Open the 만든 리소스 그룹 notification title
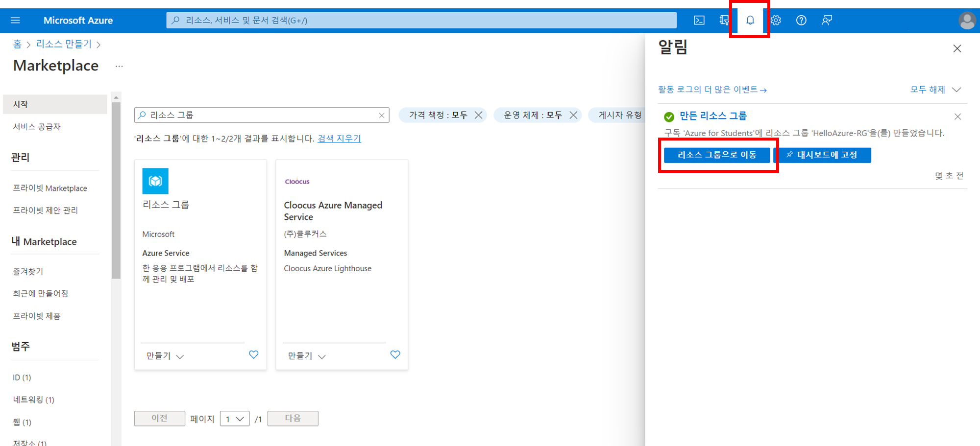This screenshot has height=446, width=980. (713, 116)
